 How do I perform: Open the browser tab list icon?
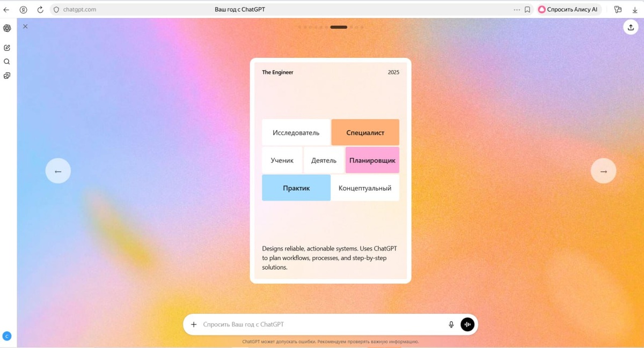[618, 10]
